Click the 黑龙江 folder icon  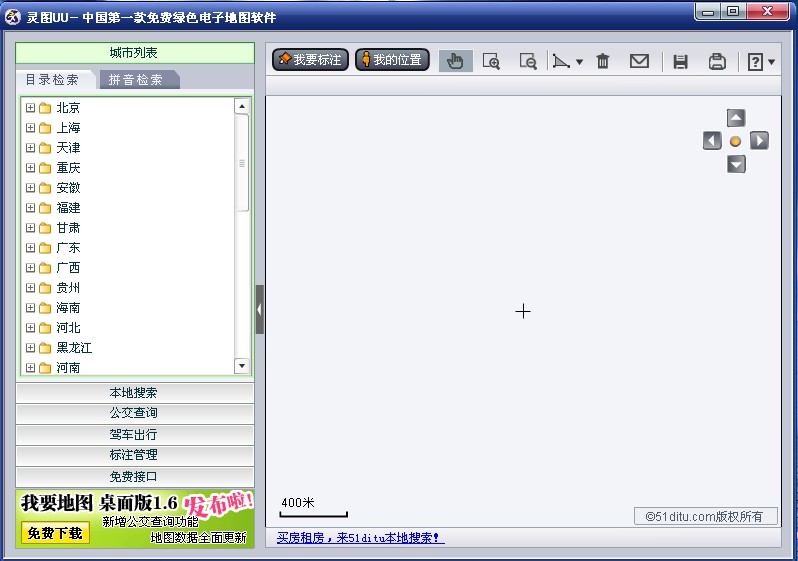(x=45, y=348)
